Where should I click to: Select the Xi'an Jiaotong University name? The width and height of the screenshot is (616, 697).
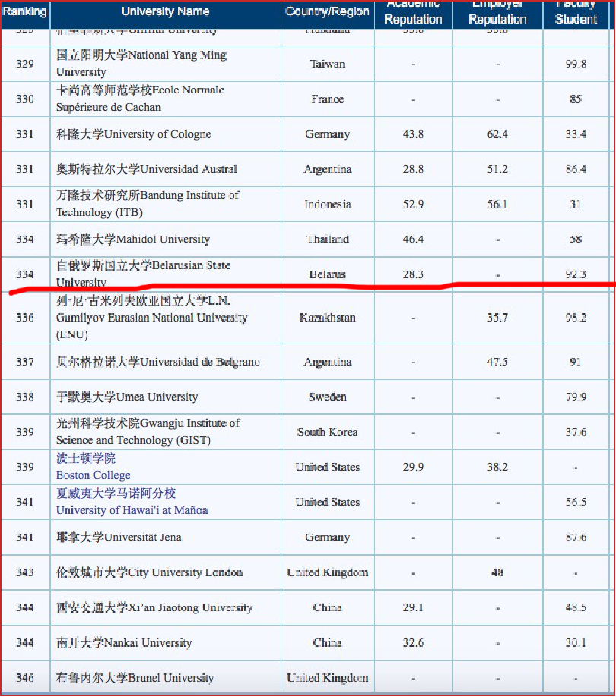point(154,607)
